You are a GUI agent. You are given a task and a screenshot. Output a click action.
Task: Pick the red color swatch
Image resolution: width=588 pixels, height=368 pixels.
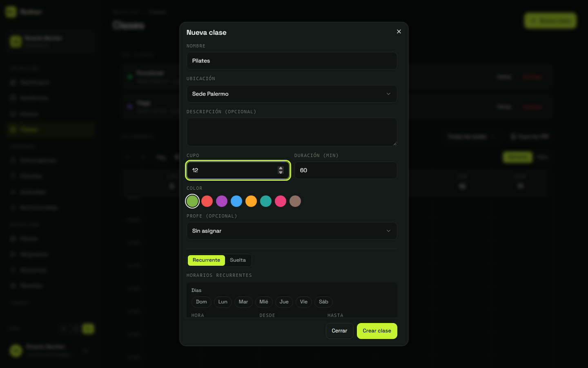tap(207, 201)
